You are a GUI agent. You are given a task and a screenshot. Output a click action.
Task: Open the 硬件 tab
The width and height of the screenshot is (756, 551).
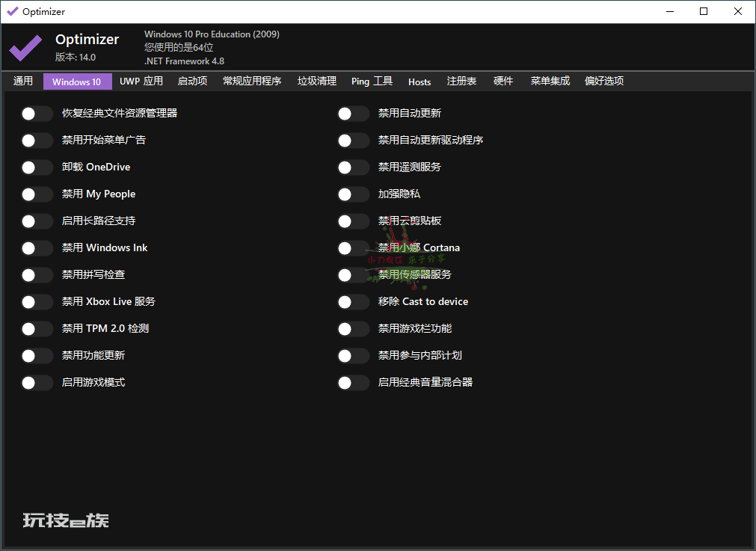point(503,81)
